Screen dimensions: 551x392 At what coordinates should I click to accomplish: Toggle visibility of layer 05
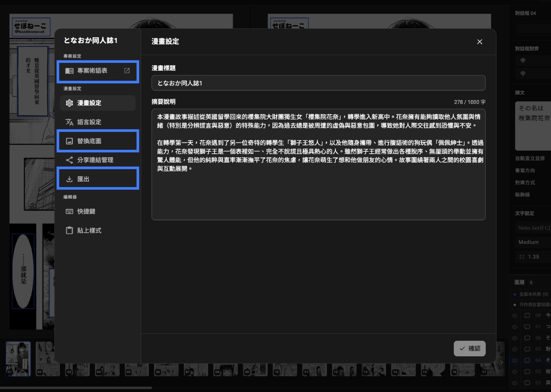[515, 349]
